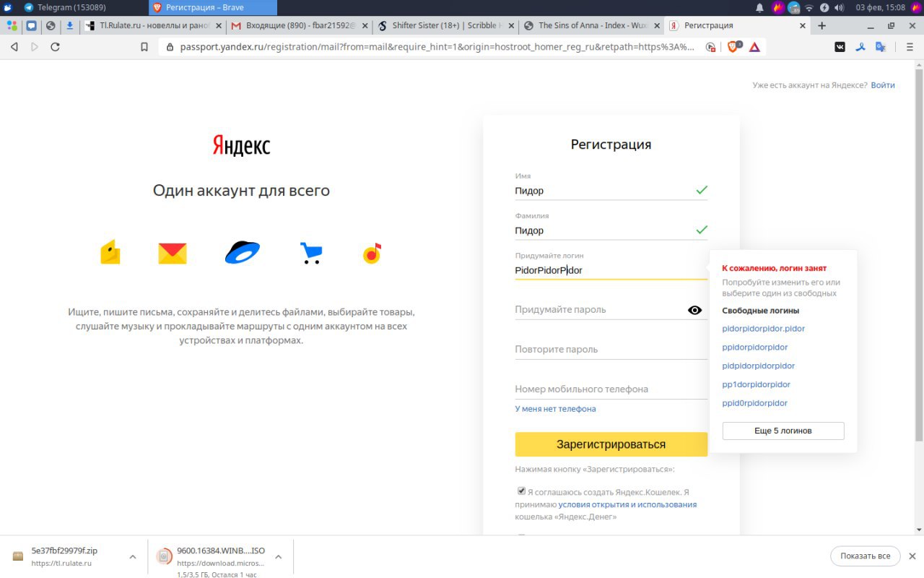Click the site lock icon in the address bar

pos(170,47)
